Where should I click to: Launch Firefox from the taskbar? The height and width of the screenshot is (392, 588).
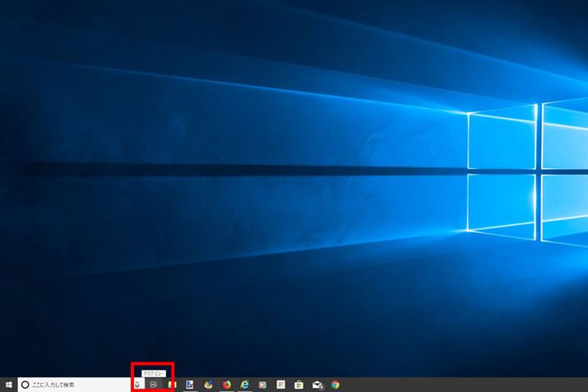coord(226,385)
